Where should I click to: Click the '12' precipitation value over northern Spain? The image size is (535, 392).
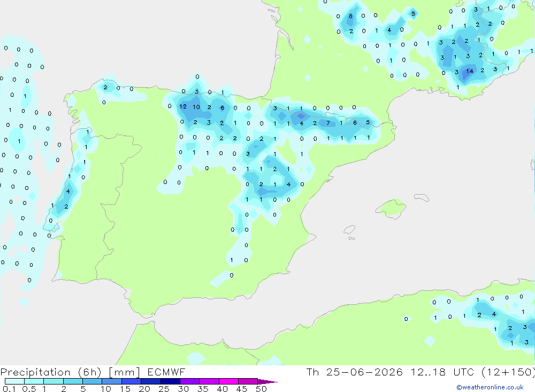[x=183, y=107]
